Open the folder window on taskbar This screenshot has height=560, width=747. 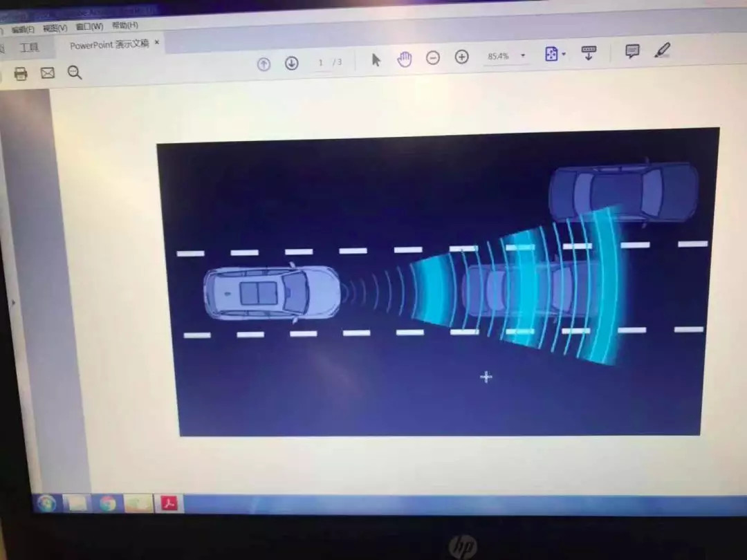[138, 503]
